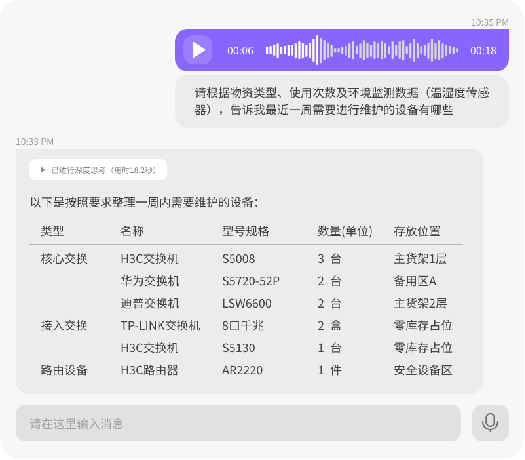The width and height of the screenshot is (525, 460).
Task: Click the 10:35 PM timestamp
Action: (x=490, y=22)
